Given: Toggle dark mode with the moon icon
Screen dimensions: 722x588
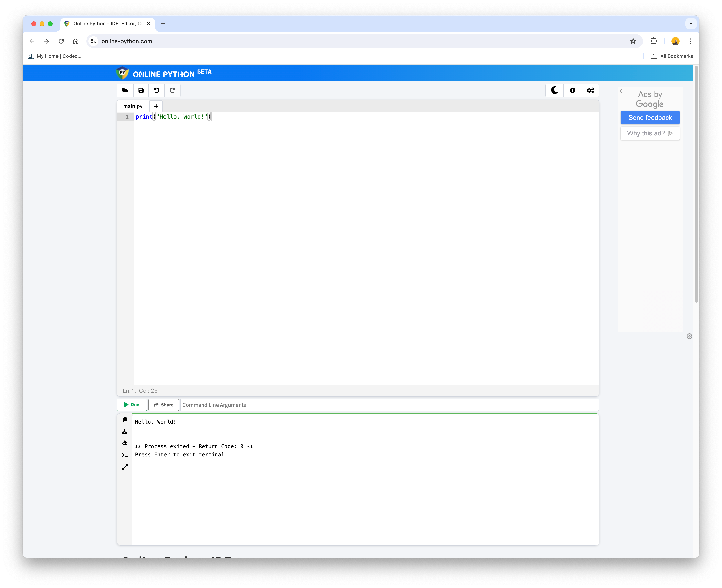Looking at the screenshot, I should (555, 90).
